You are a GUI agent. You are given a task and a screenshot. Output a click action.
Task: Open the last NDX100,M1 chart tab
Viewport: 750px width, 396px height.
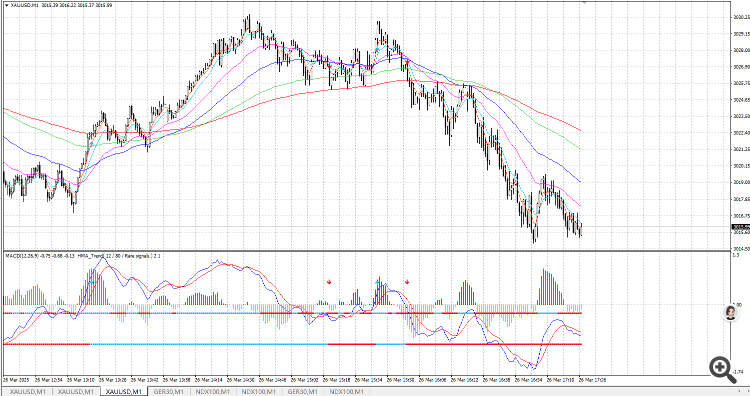tap(346, 392)
